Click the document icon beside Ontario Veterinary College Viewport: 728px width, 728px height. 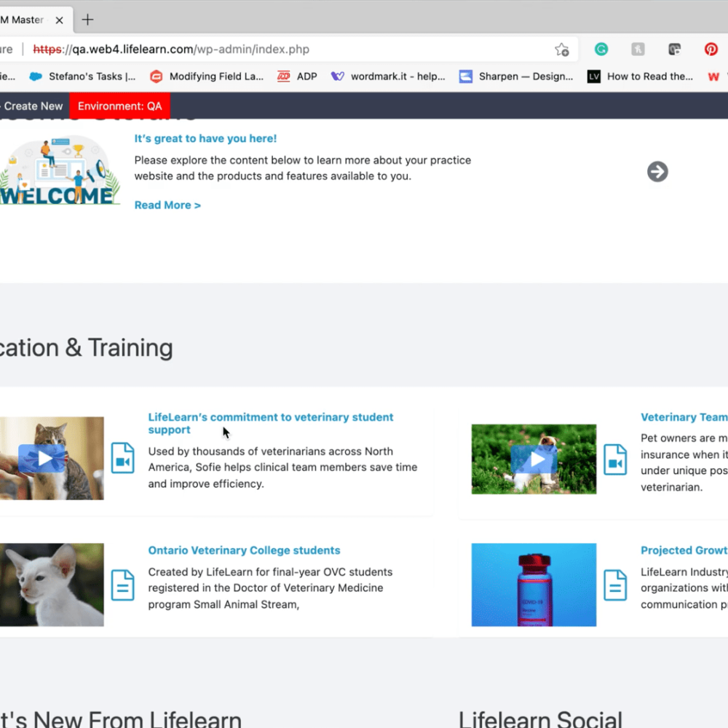pyautogui.click(x=122, y=585)
